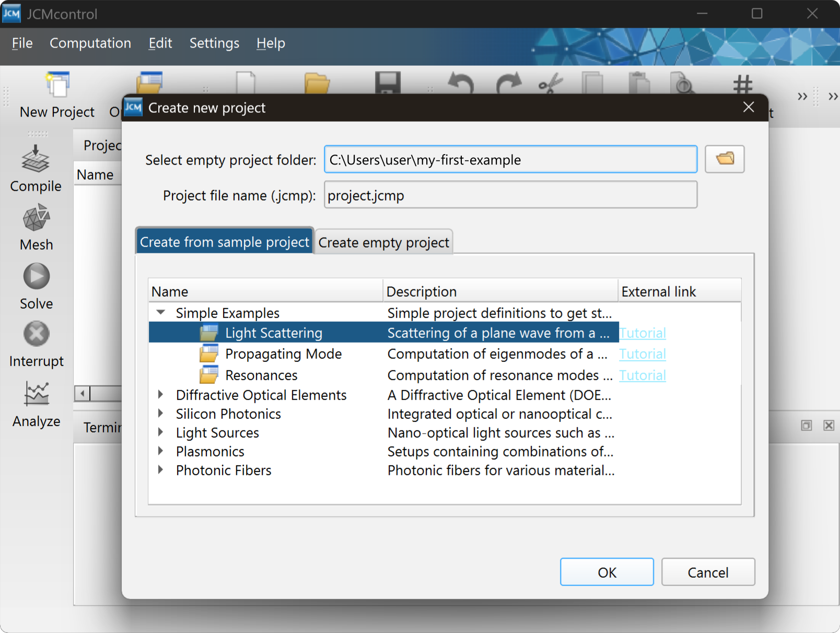Close the Create new project dialog
840x633 pixels.
[749, 107]
